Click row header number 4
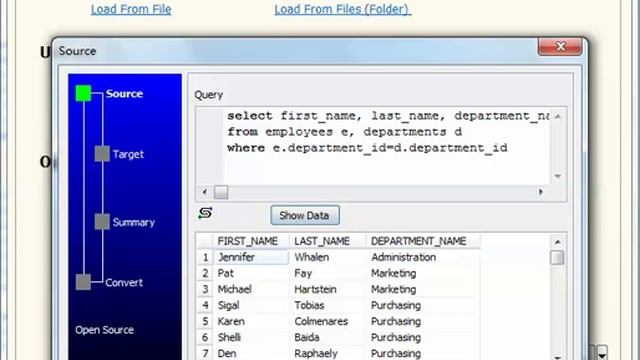This screenshot has width=640, height=360. click(205, 305)
